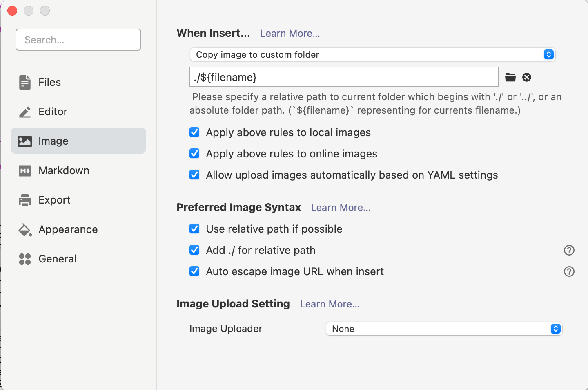Click the folder browse icon beside path field
Image resolution: width=588 pixels, height=390 pixels.
tap(510, 77)
